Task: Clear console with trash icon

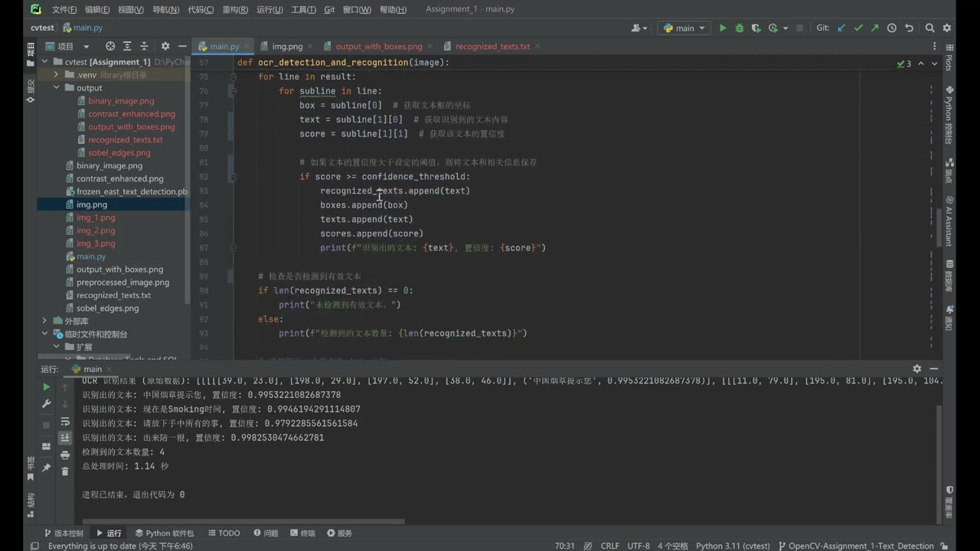Action: click(x=65, y=471)
